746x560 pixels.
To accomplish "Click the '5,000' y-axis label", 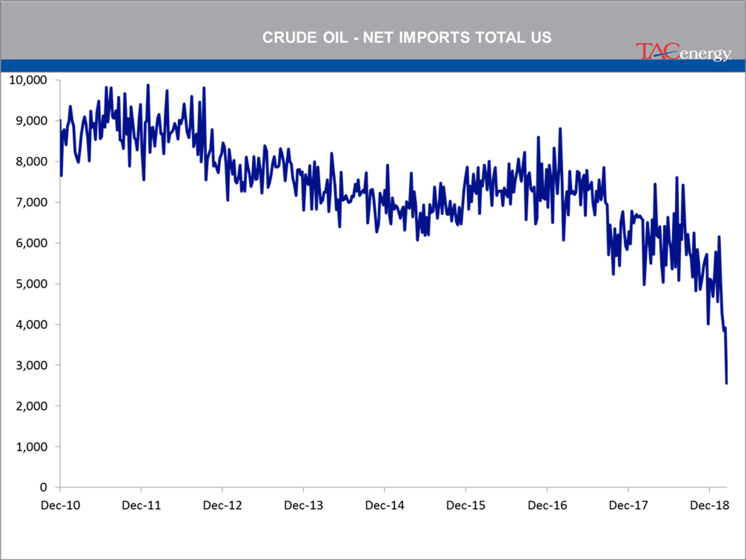I will (x=31, y=284).
